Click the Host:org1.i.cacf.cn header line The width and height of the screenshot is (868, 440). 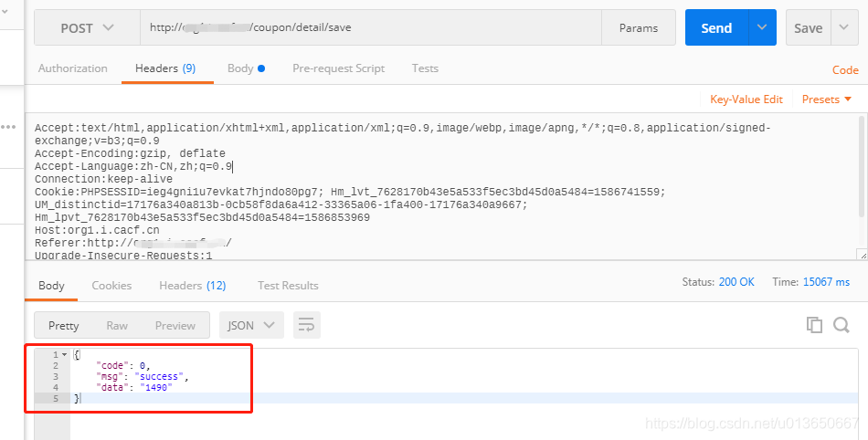[x=97, y=230]
